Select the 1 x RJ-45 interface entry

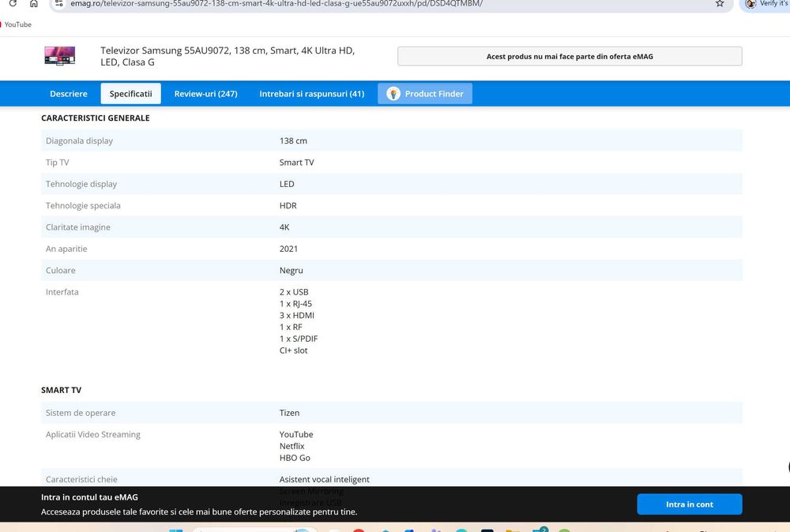pos(295,304)
